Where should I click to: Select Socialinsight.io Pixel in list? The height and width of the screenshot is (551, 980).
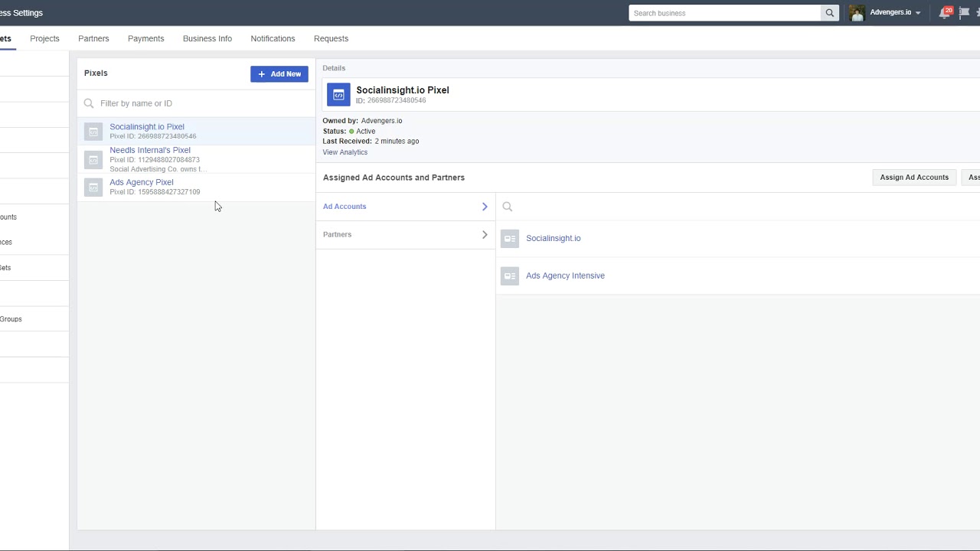tap(196, 132)
